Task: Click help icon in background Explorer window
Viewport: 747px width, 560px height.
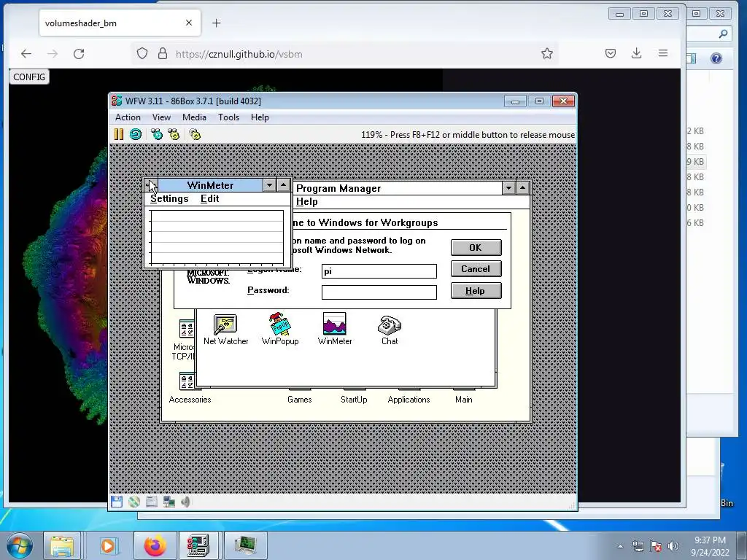Action: [716, 58]
